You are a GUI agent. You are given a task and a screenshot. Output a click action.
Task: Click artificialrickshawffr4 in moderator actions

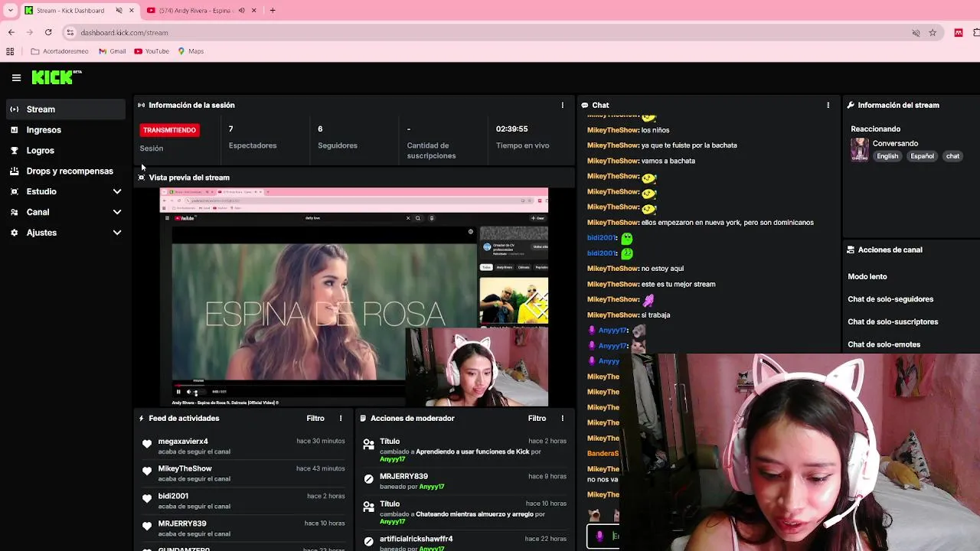coord(416,539)
